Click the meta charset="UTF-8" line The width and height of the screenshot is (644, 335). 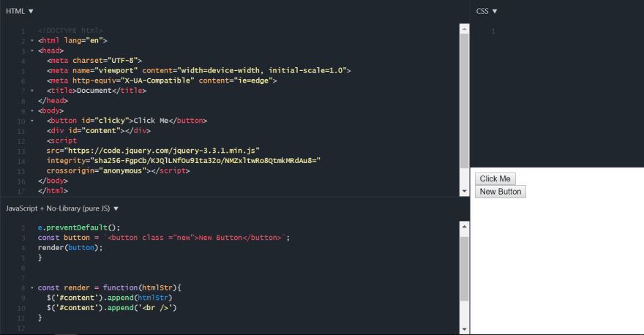94,61
